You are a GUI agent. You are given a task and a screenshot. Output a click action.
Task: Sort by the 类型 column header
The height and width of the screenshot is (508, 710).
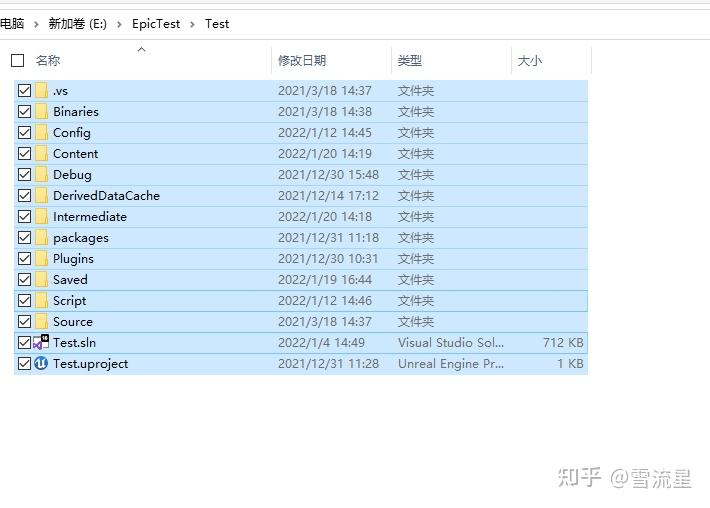[x=410, y=60]
